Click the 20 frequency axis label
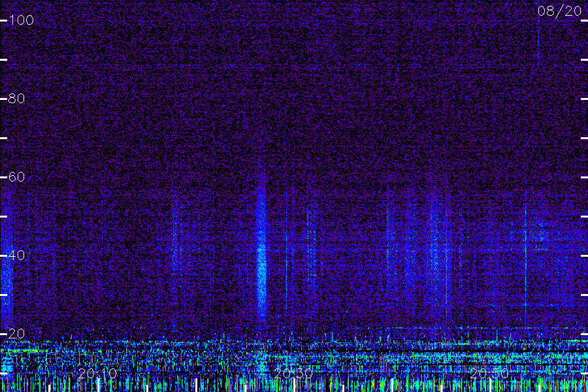This screenshot has height=392, width=588. [x=16, y=333]
